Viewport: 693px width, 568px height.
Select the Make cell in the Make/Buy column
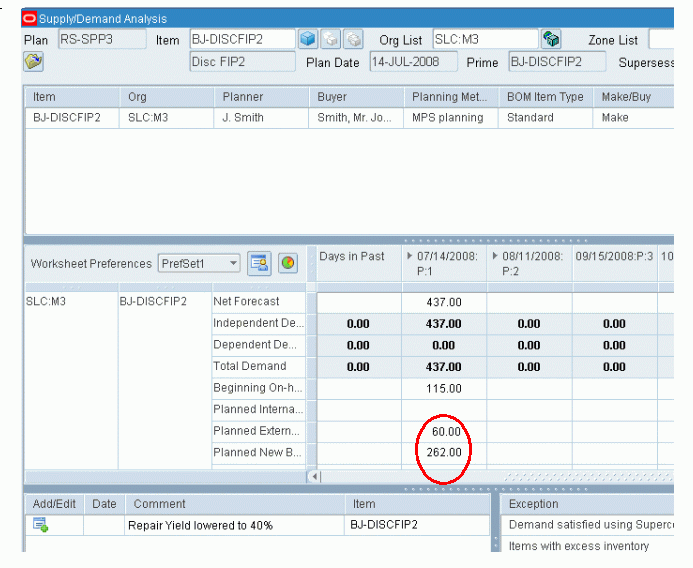pos(634,118)
